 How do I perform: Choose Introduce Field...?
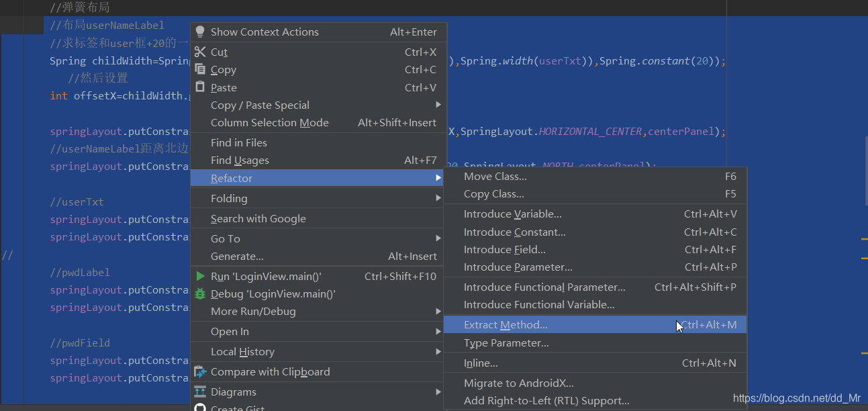point(595,249)
